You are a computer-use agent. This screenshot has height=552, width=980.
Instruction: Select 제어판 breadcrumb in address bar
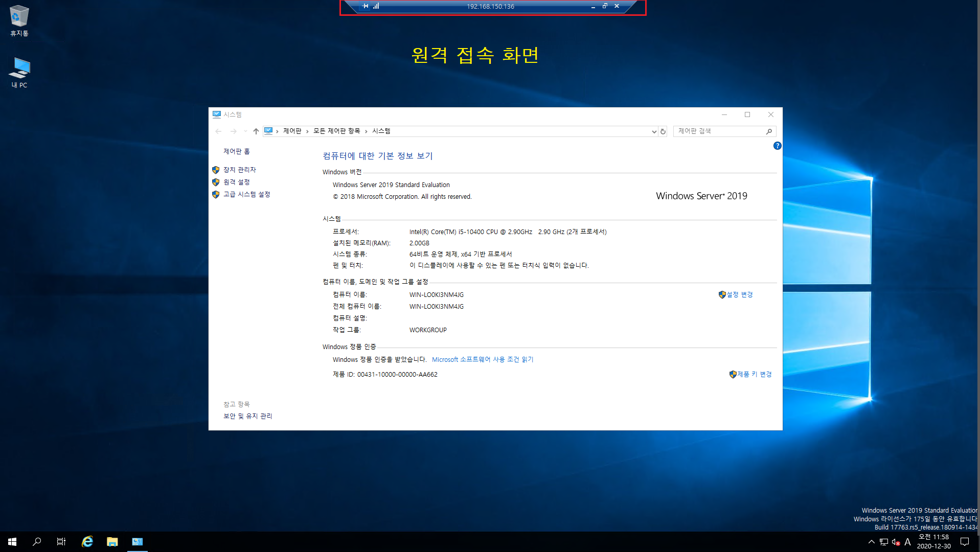pyautogui.click(x=292, y=131)
